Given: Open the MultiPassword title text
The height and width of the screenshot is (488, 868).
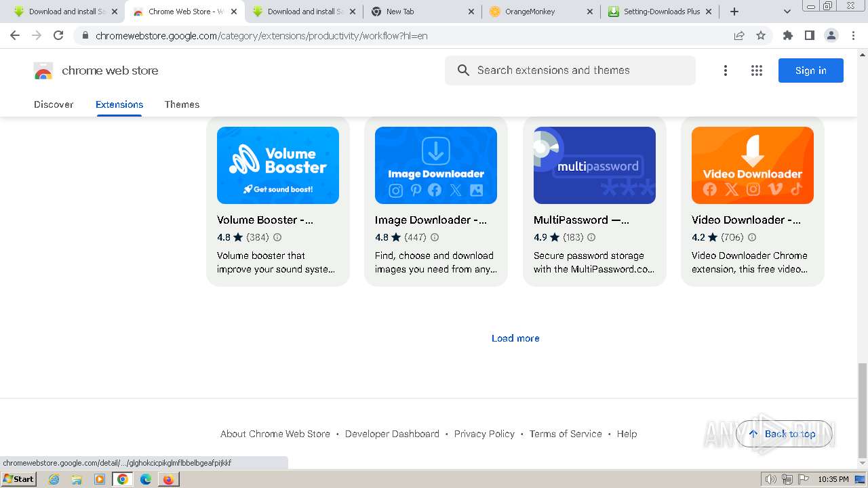Looking at the screenshot, I should [x=581, y=220].
